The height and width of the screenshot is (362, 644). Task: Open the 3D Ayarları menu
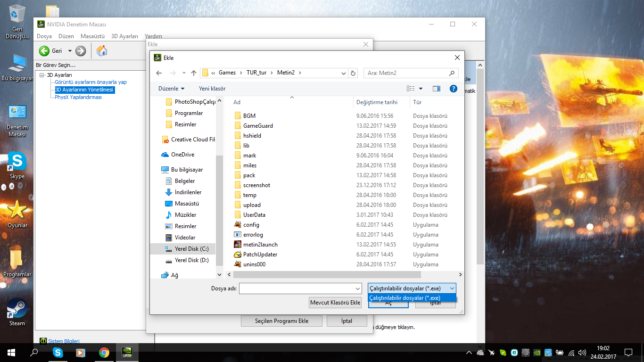124,36
